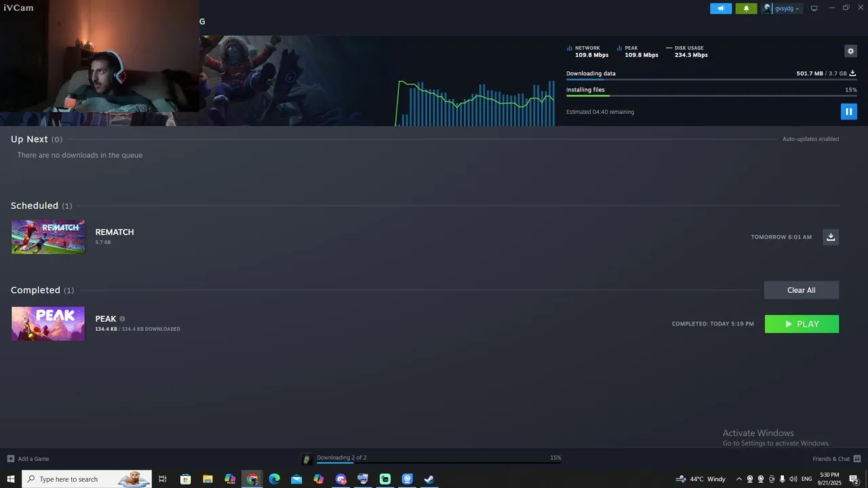The image size is (868, 488).
Task: Click 'COMPLETED: TODAY 5:19 PM' text
Action: point(713,324)
